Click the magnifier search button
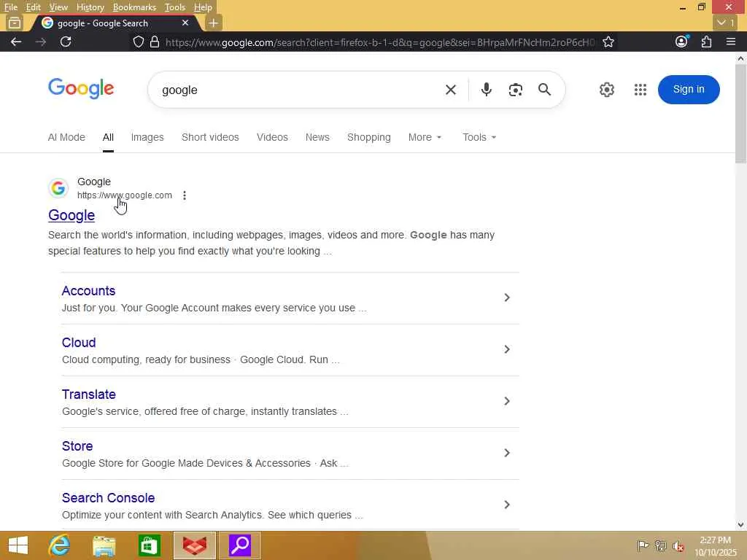Image resolution: width=747 pixels, height=560 pixels. click(x=544, y=90)
